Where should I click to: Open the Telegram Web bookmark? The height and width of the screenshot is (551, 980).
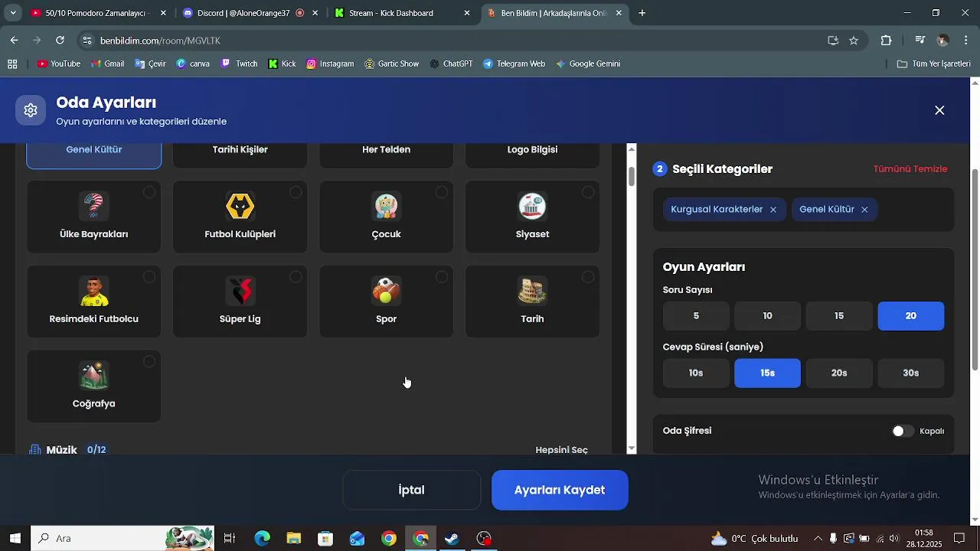[x=514, y=64]
